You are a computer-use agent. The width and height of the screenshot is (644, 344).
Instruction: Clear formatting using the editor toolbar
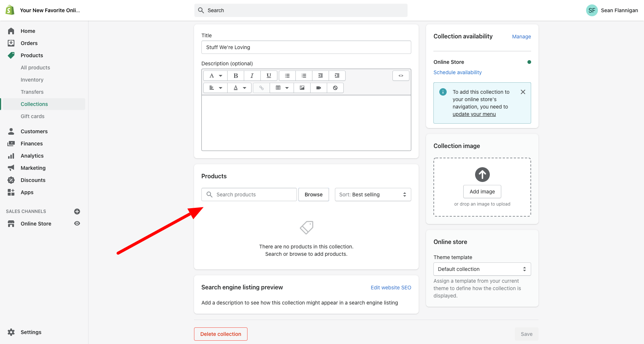click(x=335, y=88)
